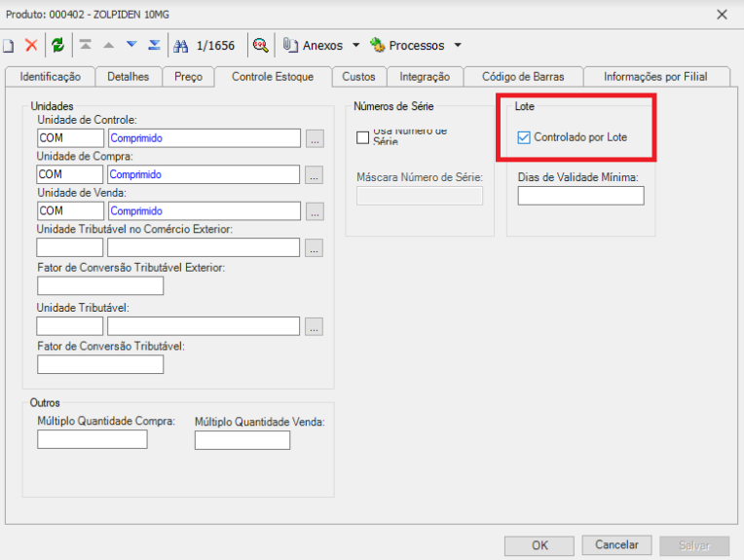Select the Controle Estoque tab
Viewport: 744px width, 560px height.
273,77
